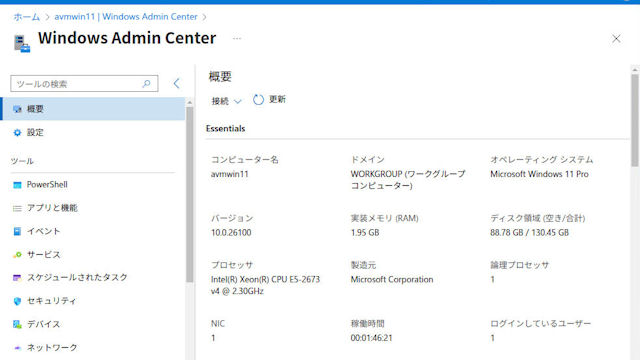This screenshot has width=640, height=360.
Task: Click the Windows Admin Center server icon
Action: [22, 43]
